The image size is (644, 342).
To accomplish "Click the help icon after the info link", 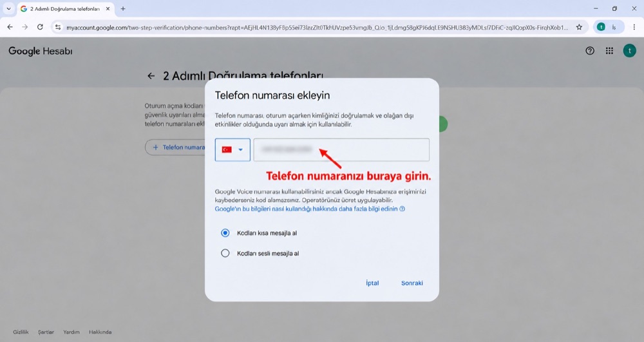I will click(x=402, y=209).
